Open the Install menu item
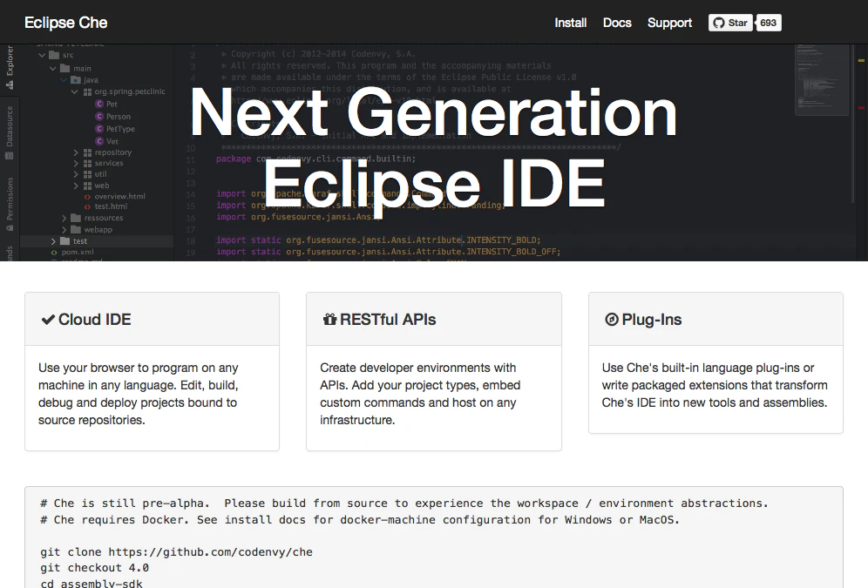The width and height of the screenshot is (868, 588). click(x=570, y=23)
